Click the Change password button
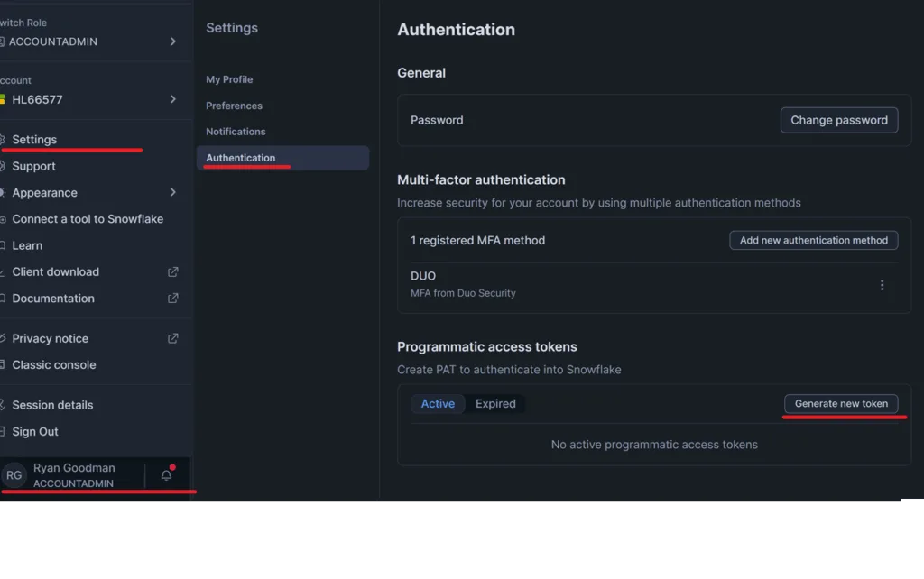 839,120
